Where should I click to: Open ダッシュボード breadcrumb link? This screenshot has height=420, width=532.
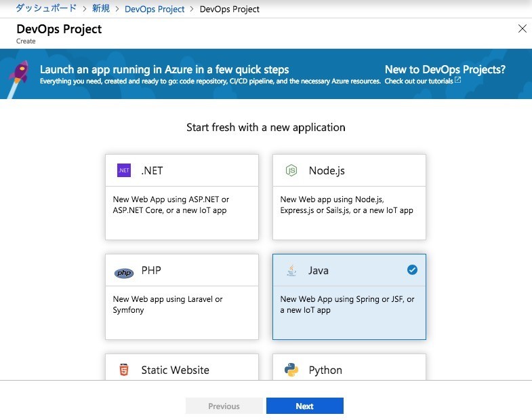(46, 8)
